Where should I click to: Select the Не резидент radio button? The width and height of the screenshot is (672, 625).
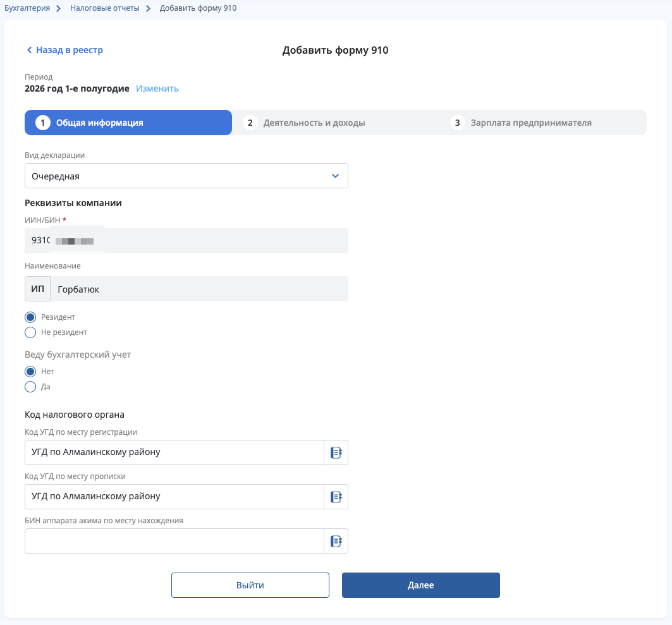click(30, 332)
